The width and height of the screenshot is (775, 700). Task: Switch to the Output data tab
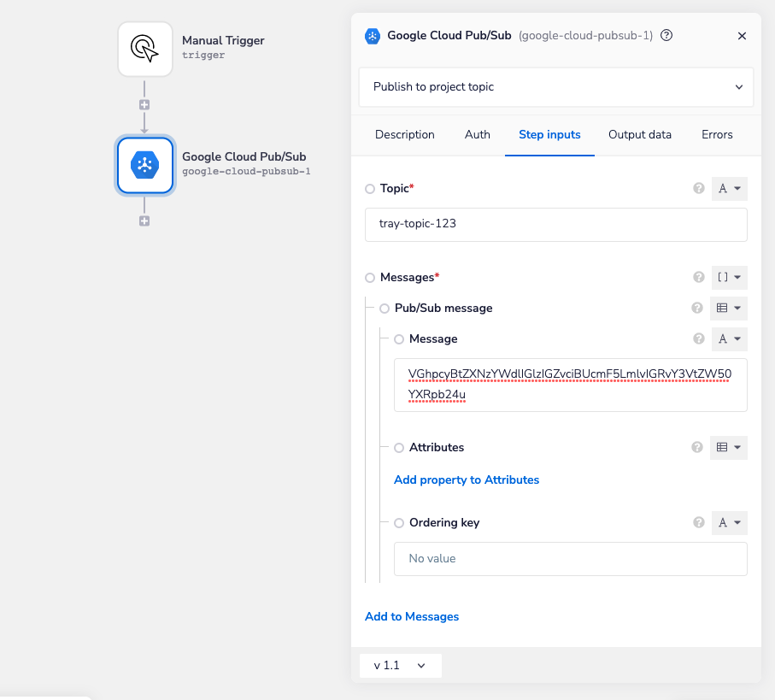[x=639, y=134]
